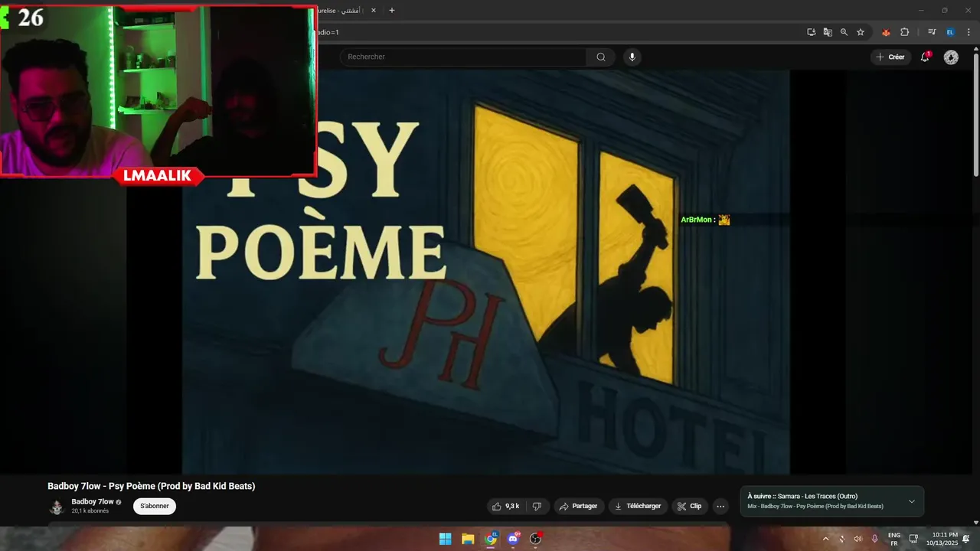The height and width of the screenshot is (551, 980).
Task: Click the microphone tray icon
Action: click(x=874, y=539)
